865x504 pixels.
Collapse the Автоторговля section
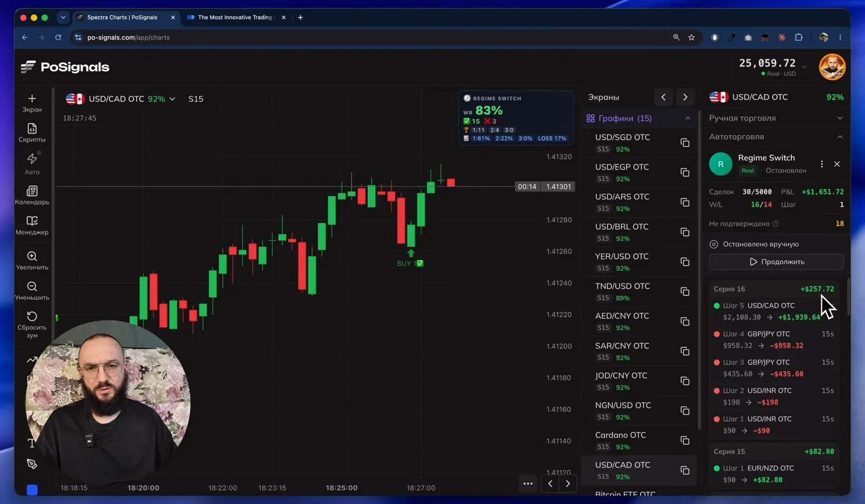pyautogui.click(x=775, y=137)
